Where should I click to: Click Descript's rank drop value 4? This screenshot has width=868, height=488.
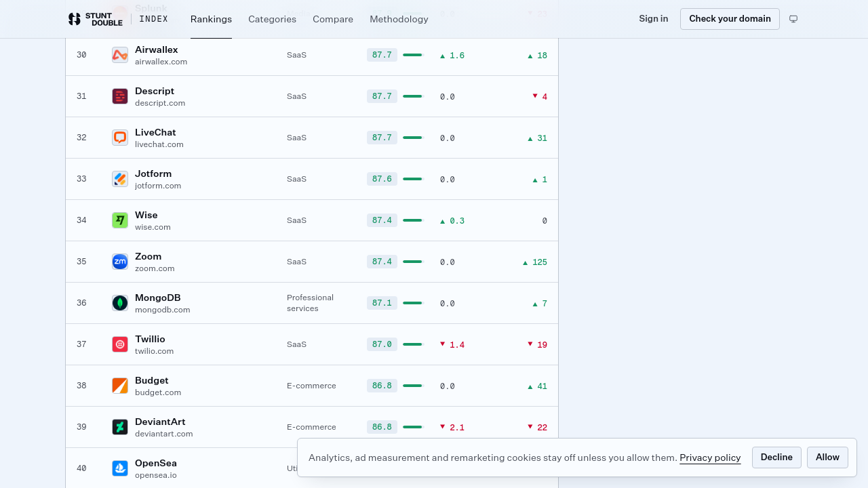540,97
